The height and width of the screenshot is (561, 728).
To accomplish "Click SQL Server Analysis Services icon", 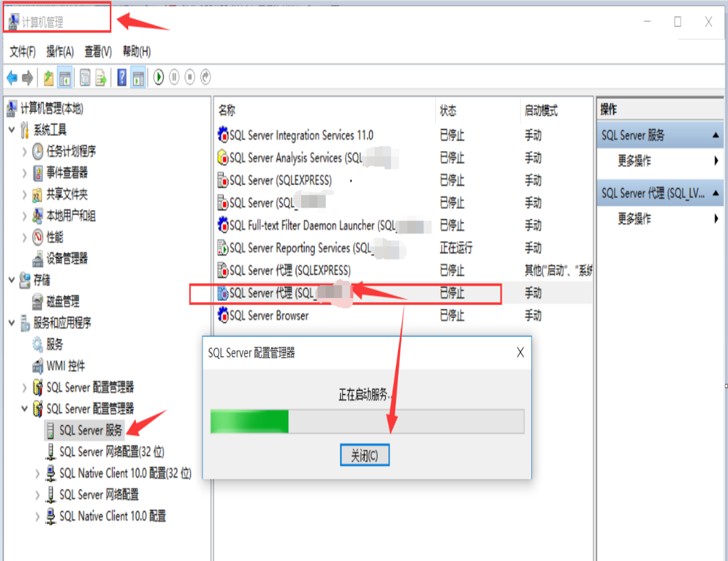I will (223, 158).
